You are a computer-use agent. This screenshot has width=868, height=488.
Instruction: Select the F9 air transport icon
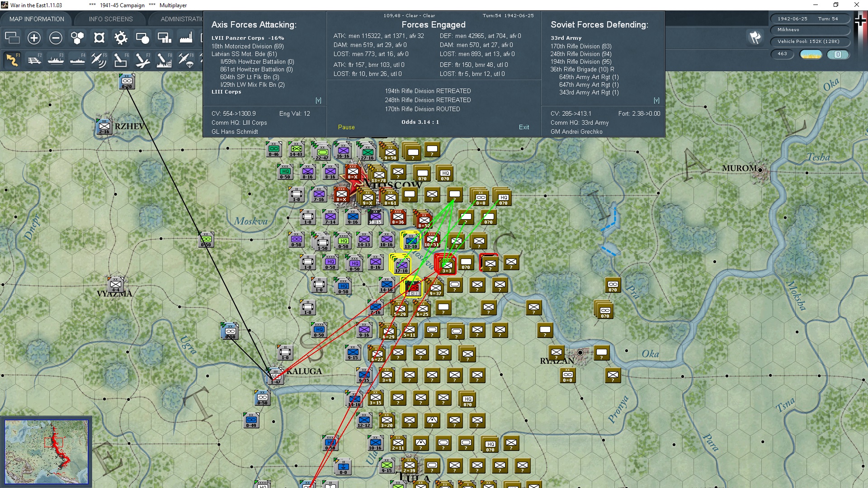(x=186, y=60)
